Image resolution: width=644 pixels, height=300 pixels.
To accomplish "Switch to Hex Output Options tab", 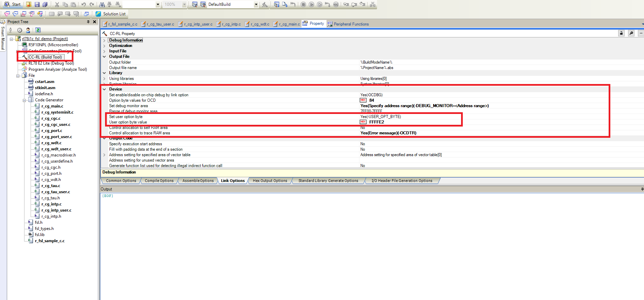I will click(x=270, y=181).
